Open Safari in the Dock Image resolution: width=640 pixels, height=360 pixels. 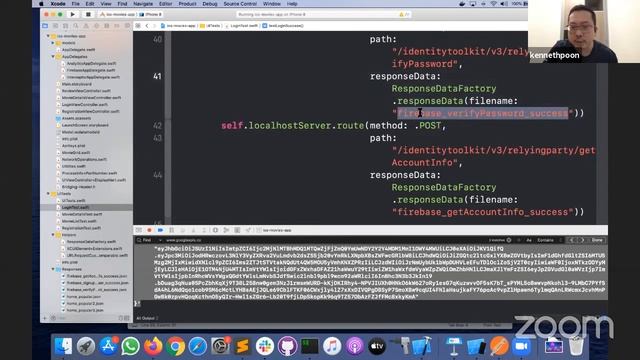198,347
